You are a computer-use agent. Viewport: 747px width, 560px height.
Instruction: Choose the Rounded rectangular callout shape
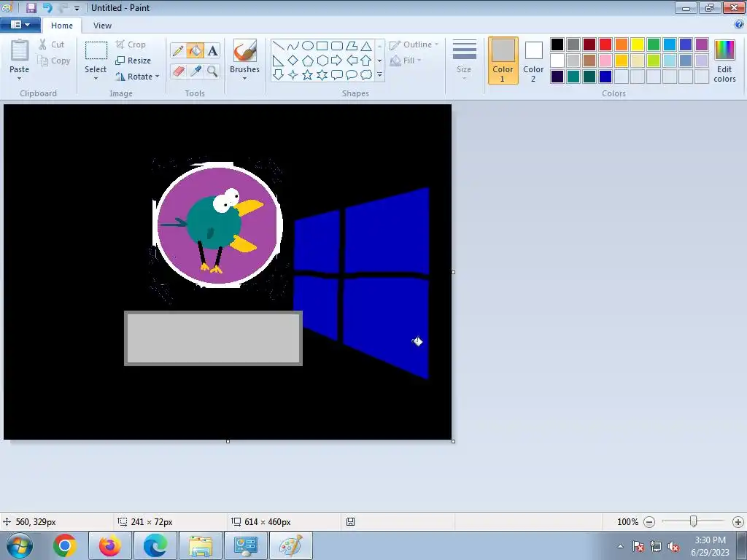point(337,75)
